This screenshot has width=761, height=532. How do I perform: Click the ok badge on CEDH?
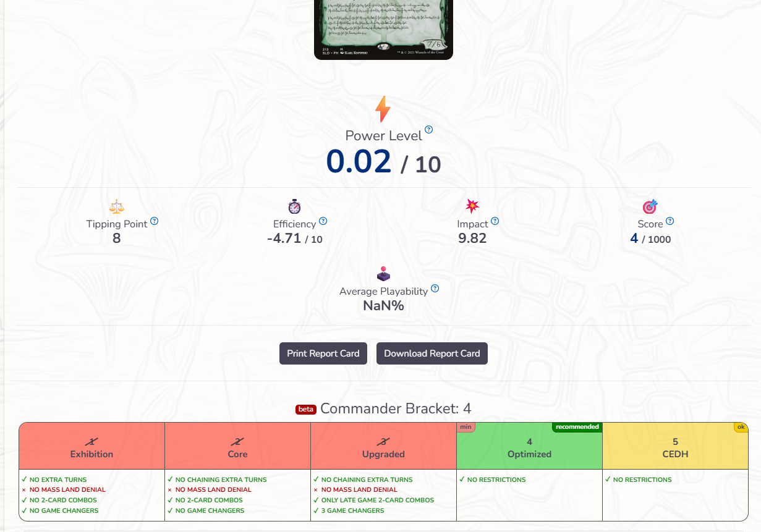click(x=741, y=427)
